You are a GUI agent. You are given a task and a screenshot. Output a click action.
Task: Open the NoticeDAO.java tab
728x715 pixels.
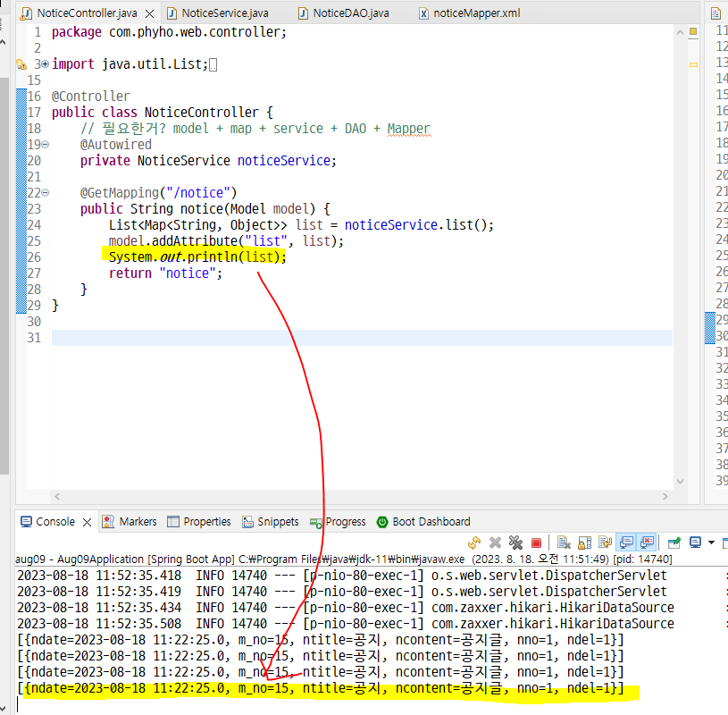click(x=344, y=13)
